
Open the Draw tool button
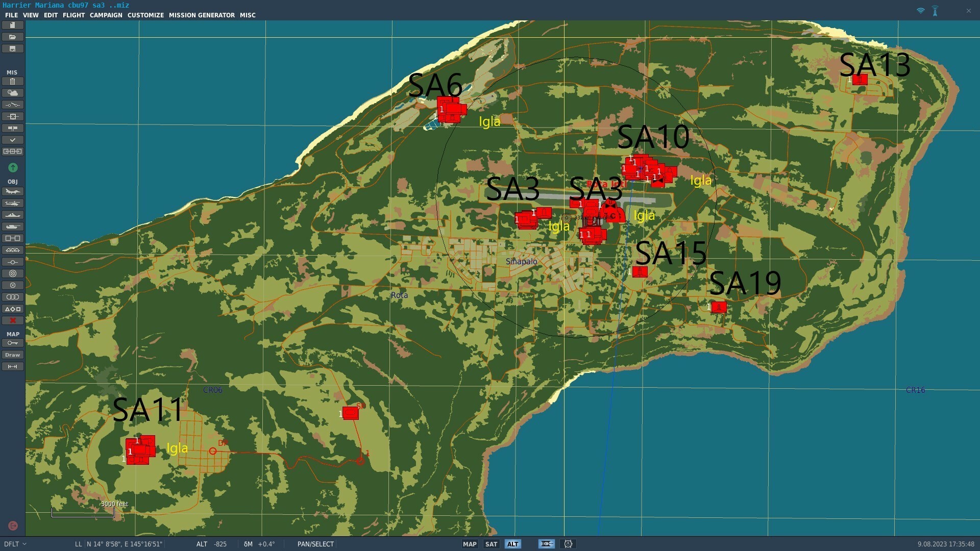[x=12, y=355]
